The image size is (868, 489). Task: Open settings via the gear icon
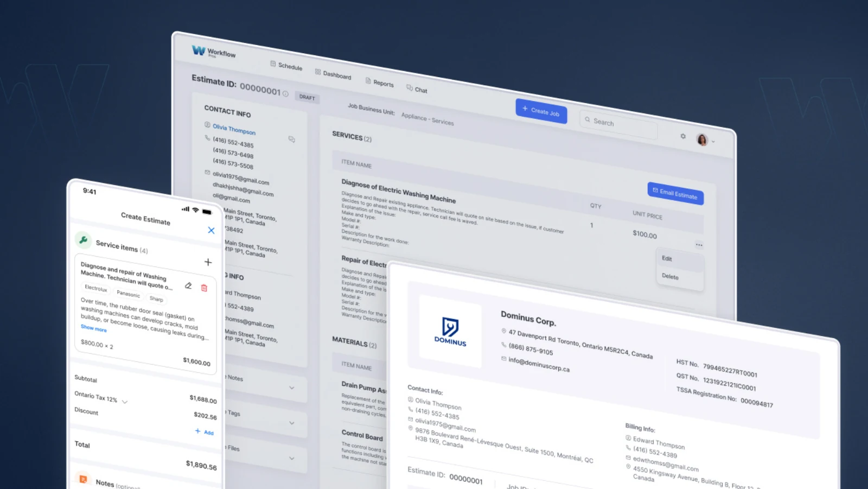[x=683, y=136]
